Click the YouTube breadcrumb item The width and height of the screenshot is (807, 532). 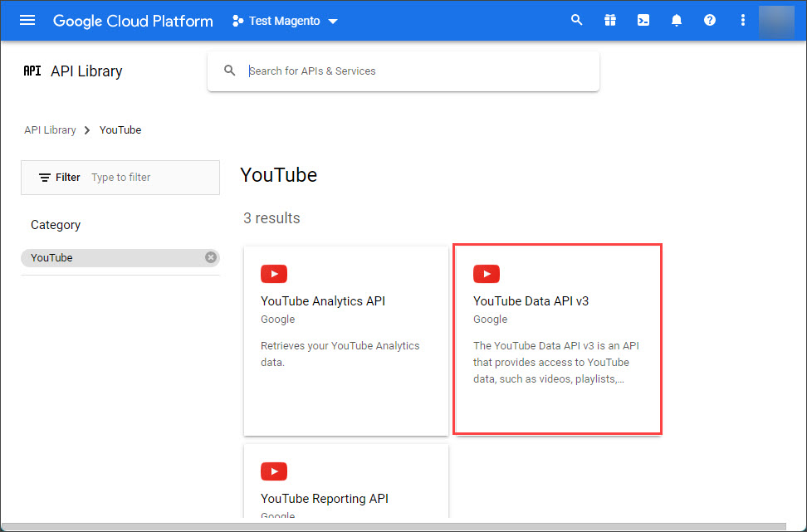point(120,130)
